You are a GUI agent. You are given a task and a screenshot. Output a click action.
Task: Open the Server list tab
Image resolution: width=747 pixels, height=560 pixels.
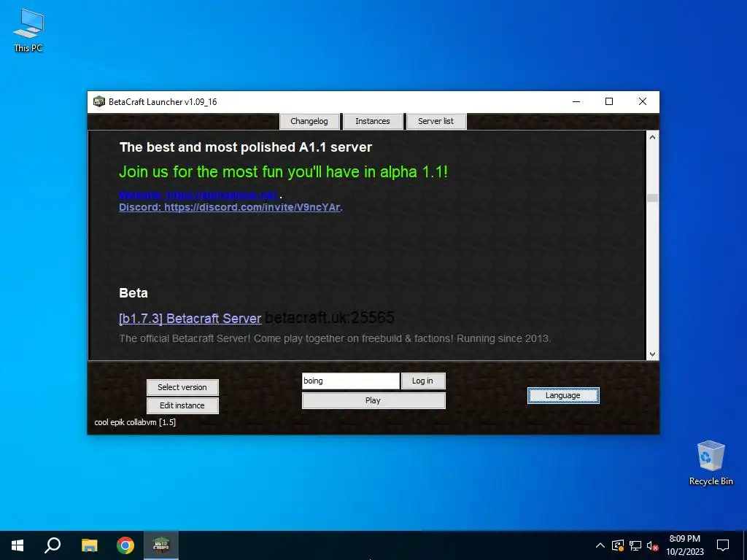pyautogui.click(x=436, y=121)
